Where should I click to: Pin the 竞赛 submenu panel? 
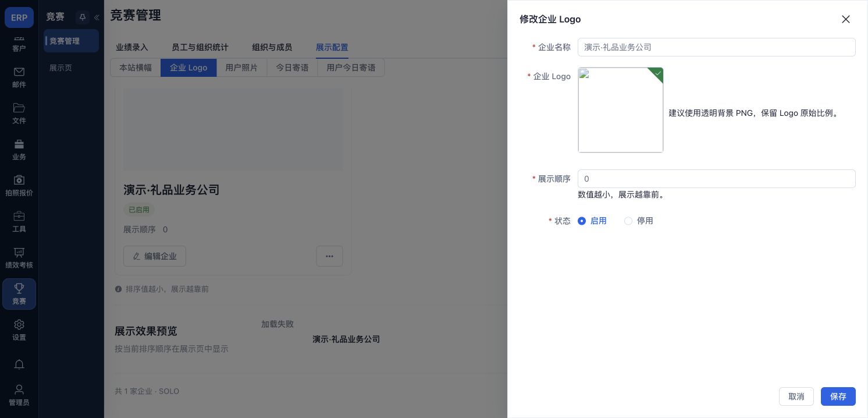tap(82, 17)
